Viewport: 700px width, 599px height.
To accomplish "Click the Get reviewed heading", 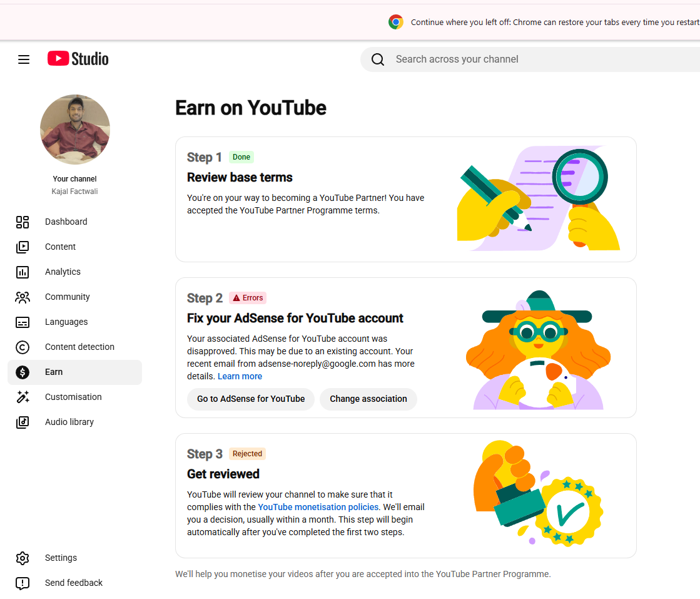I will (x=223, y=474).
